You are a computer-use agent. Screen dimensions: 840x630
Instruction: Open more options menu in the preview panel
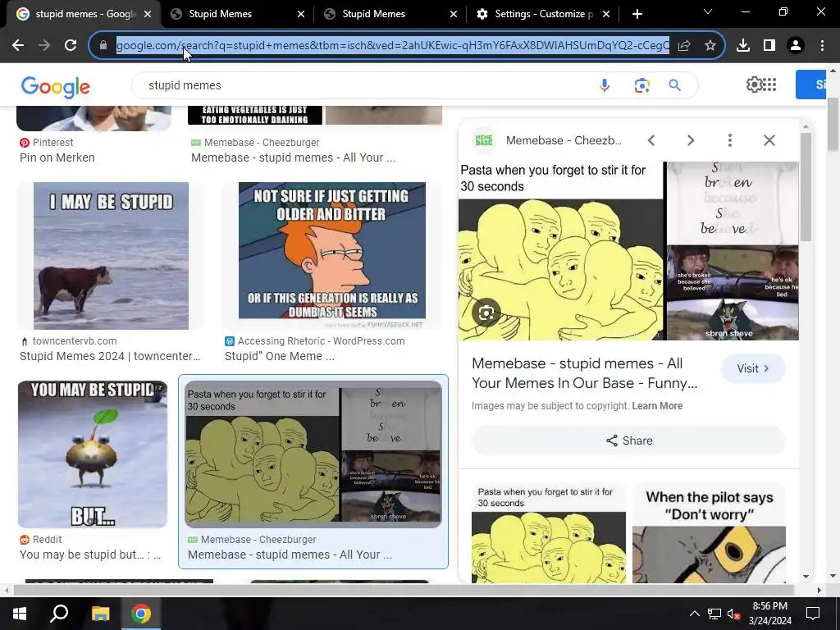pos(729,140)
